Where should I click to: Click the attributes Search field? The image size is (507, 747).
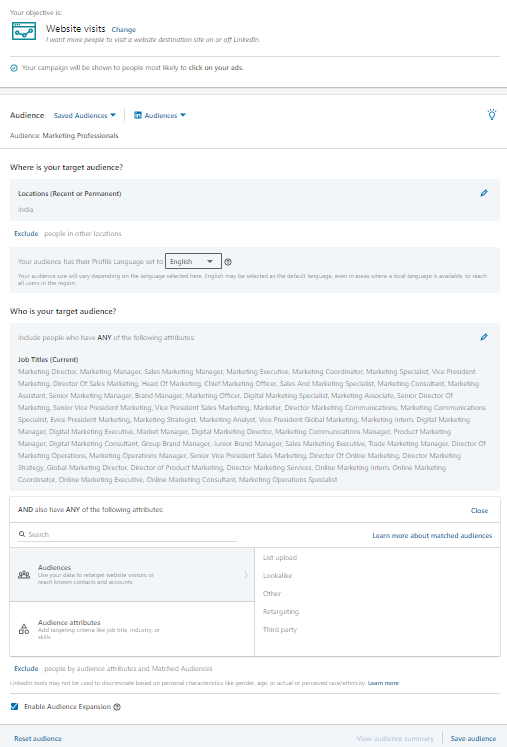click(x=127, y=535)
